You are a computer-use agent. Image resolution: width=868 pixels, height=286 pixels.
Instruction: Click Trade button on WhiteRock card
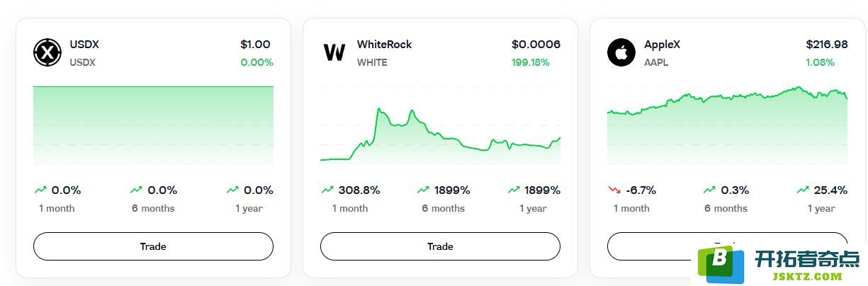pos(440,246)
